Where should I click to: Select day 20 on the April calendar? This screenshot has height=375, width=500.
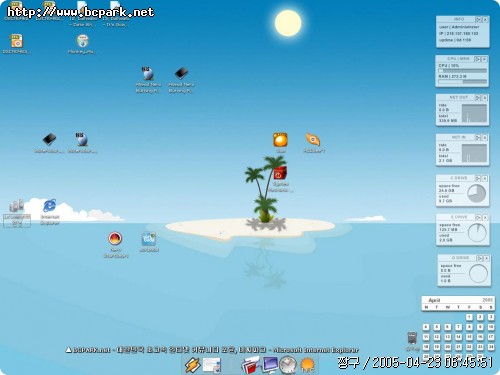pyautogui.click(x=448, y=347)
